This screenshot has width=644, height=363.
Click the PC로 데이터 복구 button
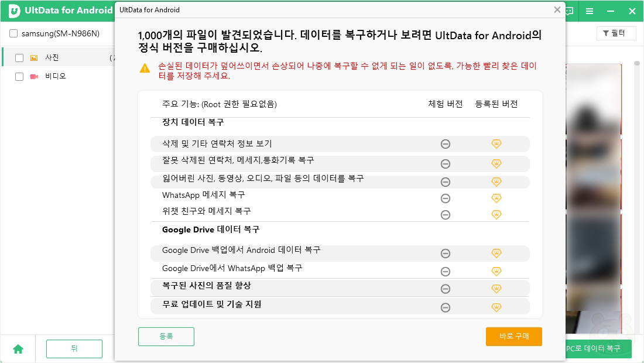(598, 348)
